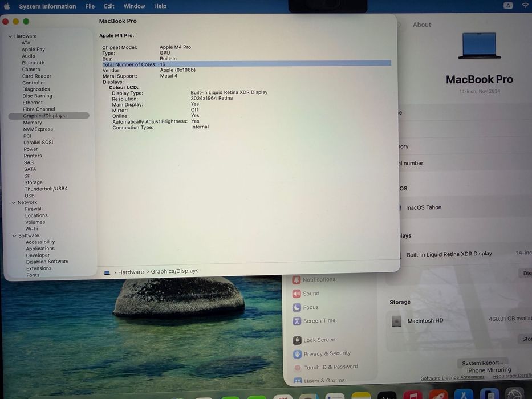Select the Total Number of Cores row
This screenshot has height=399, width=532.
point(247,64)
